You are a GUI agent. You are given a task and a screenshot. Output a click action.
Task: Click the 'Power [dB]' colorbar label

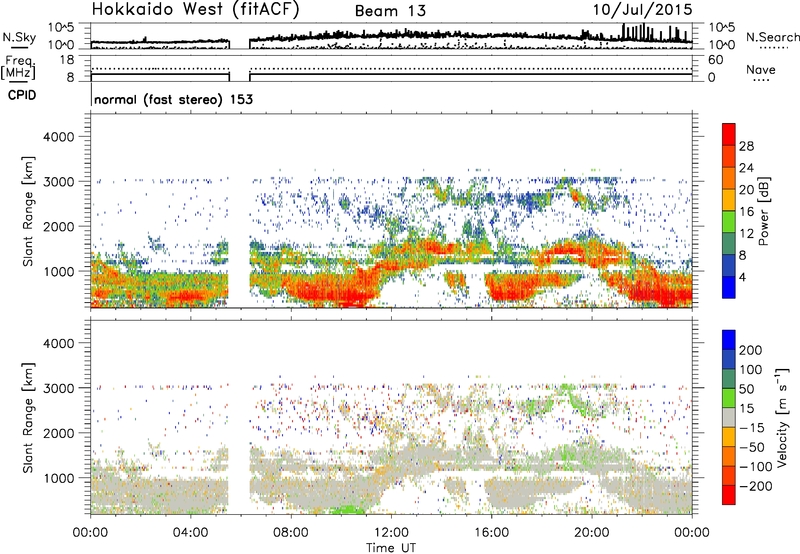pos(763,211)
